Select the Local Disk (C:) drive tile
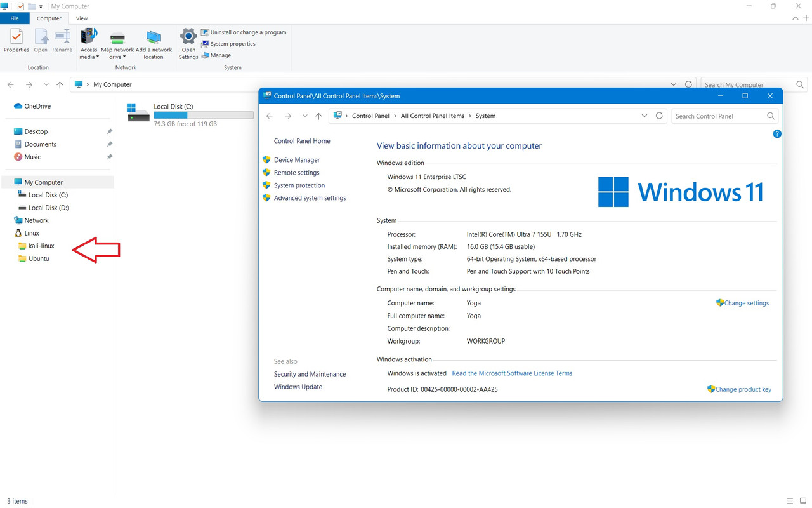Image resolution: width=812 pixels, height=508 pixels. [x=190, y=115]
